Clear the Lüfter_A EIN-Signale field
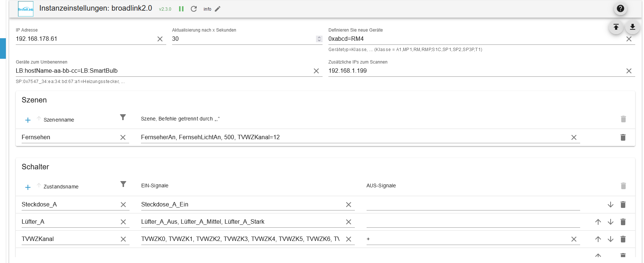The image size is (644, 263). (x=349, y=222)
